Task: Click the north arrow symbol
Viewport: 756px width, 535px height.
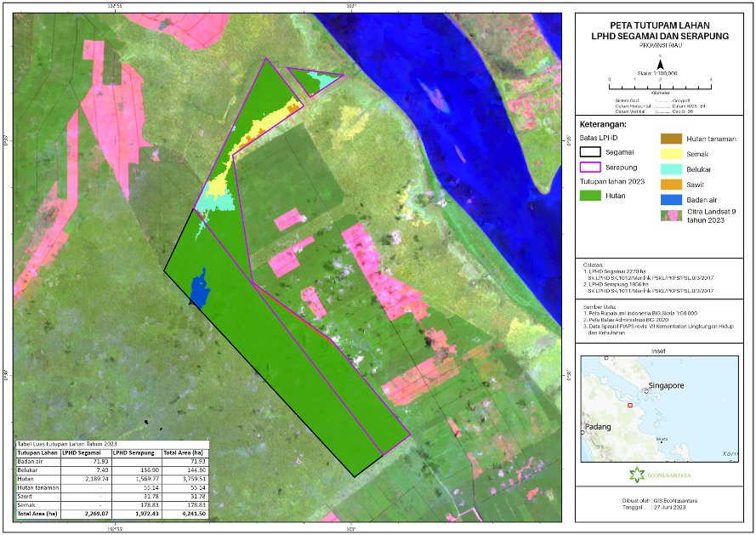Action: 661,64
